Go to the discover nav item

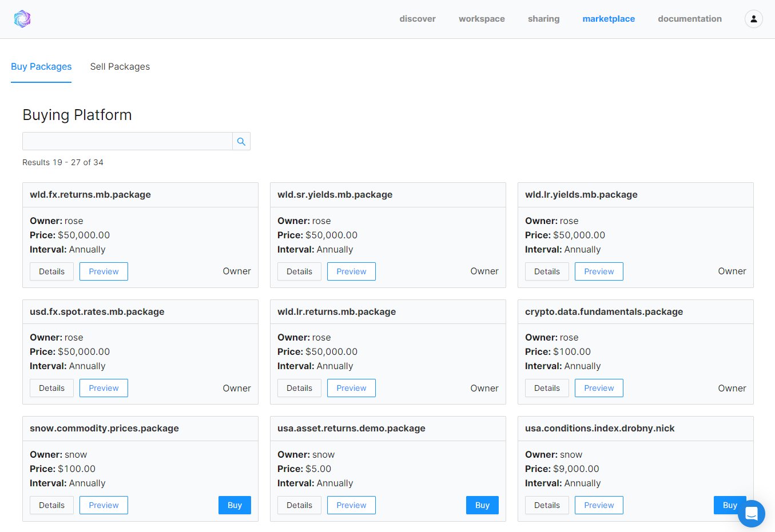pos(418,19)
